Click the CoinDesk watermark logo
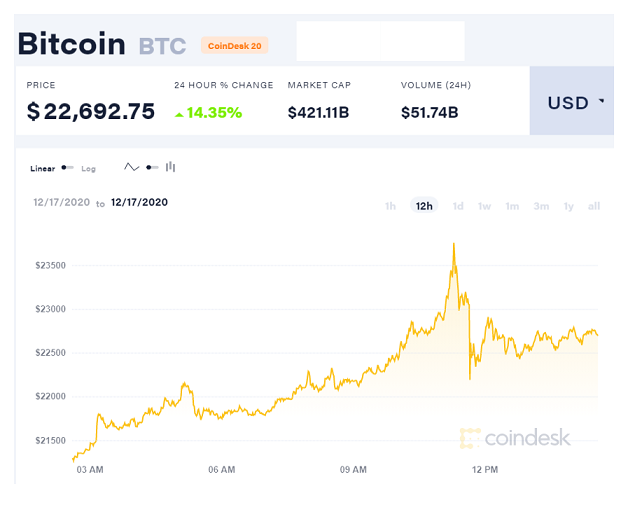The width and height of the screenshot is (628, 526). click(515, 437)
